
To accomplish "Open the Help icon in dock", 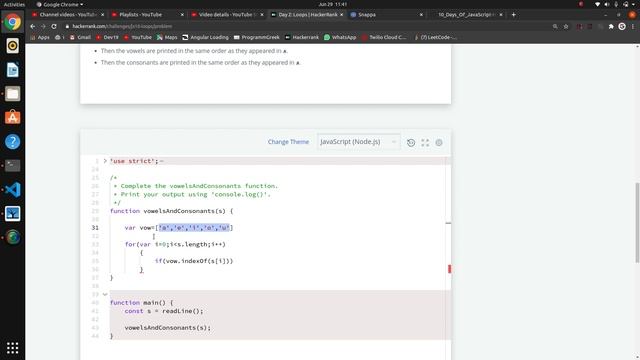I will (12, 142).
